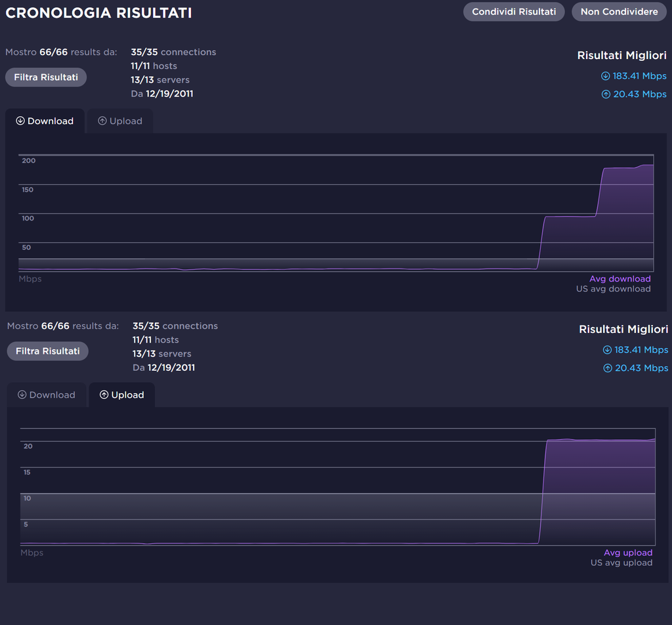This screenshot has height=625, width=672.
Task: Click the download icon beside 183.41 Mbps above the upload chart
Action: click(607, 350)
